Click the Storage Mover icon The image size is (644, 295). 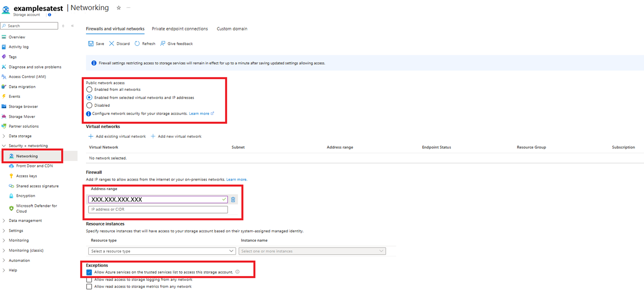4,117
